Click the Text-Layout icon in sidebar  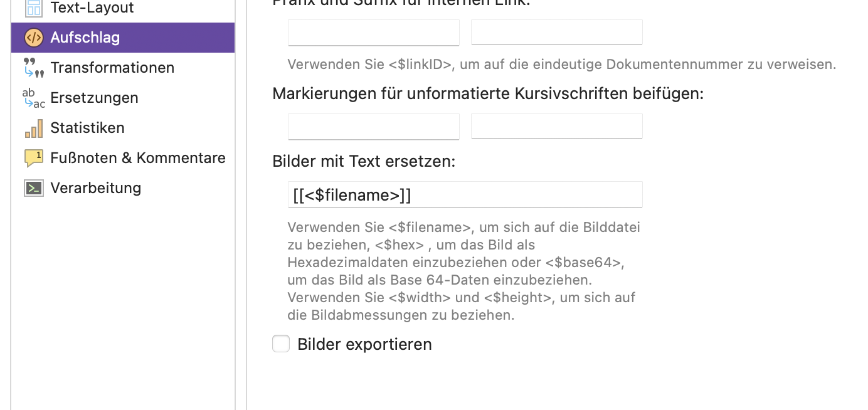pyautogui.click(x=33, y=8)
